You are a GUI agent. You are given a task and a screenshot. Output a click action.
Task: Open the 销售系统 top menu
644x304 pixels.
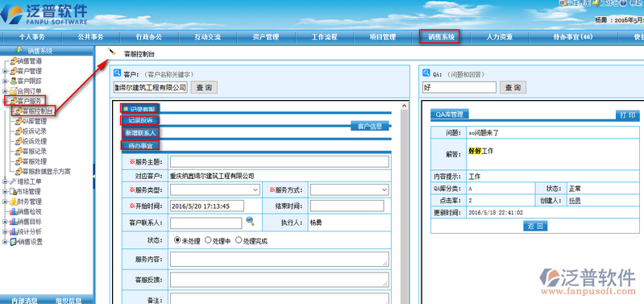(438, 37)
